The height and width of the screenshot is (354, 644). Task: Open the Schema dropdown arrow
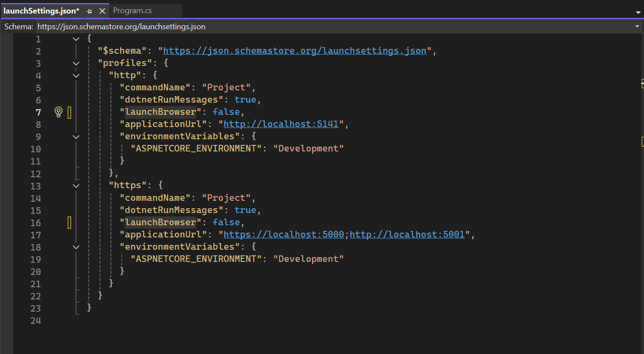click(x=637, y=27)
